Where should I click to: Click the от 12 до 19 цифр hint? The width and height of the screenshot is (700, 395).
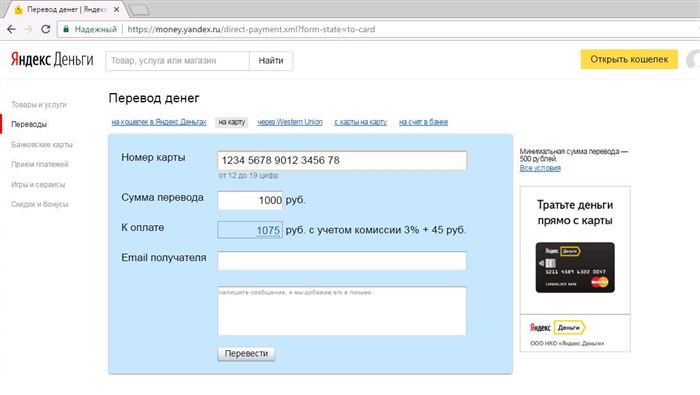pyautogui.click(x=248, y=175)
